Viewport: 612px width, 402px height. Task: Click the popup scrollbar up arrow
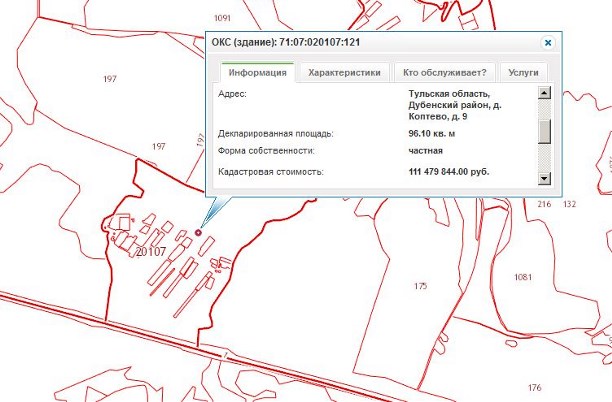pyautogui.click(x=545, y=94)
